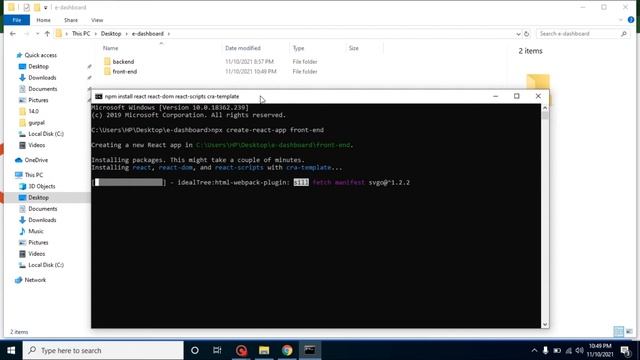The image size is (640, 360).
Task: Click the command prompt title bar icon
Action: tap(98, 97)
